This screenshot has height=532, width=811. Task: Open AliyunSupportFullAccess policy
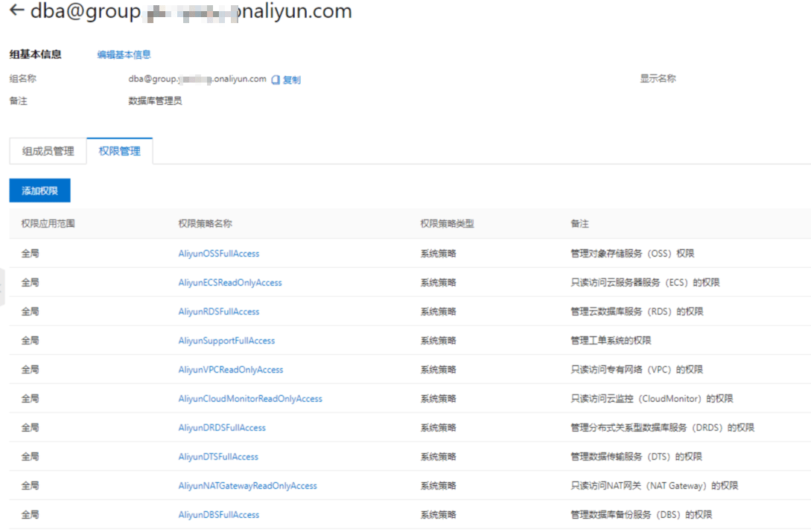(226, 341)
